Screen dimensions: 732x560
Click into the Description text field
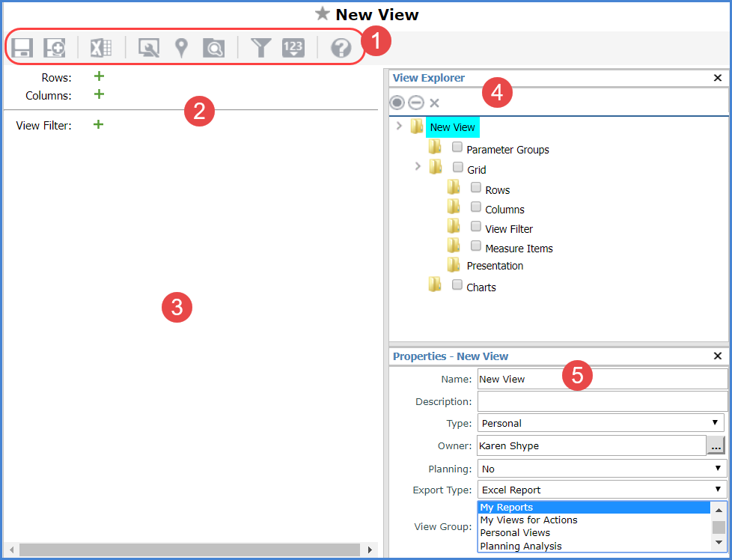(602, 401)
